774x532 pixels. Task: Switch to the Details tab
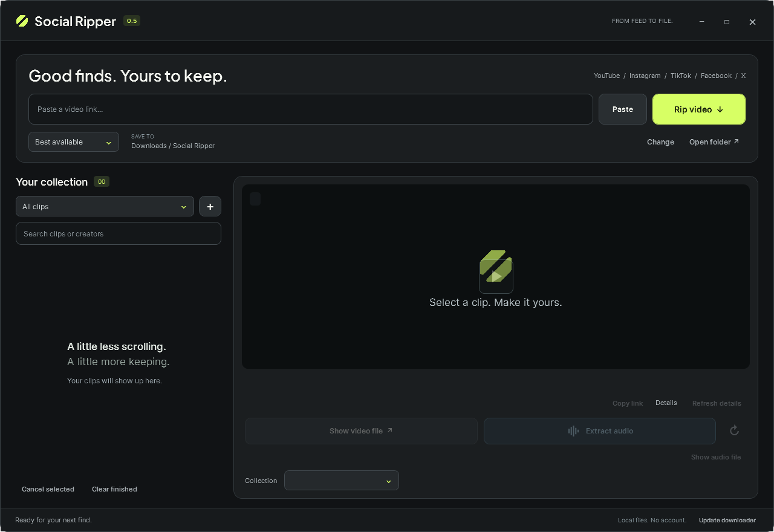(666, 403)
